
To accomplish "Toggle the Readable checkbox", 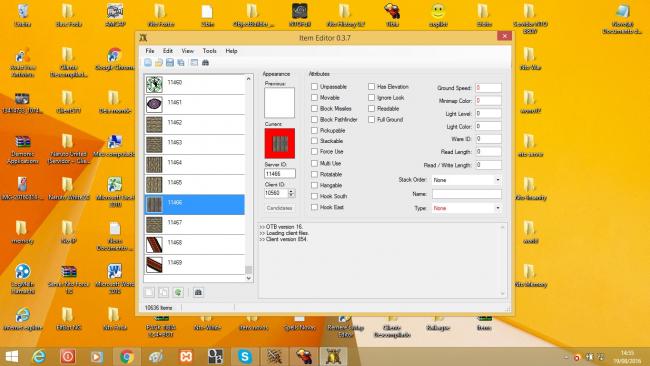I will pyautogui.click(x=371, y=108).
